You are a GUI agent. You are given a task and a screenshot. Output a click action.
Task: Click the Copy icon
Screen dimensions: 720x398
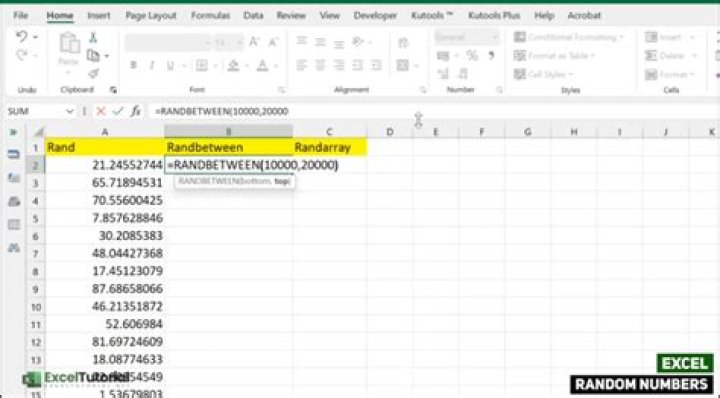click(93, 56)
